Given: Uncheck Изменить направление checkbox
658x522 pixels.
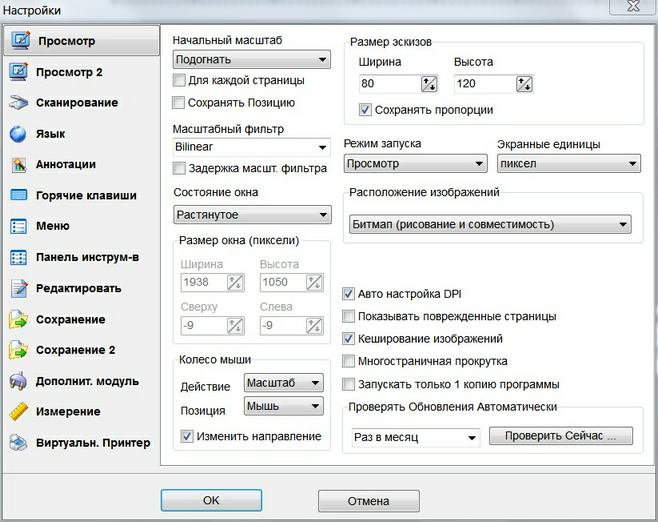Looking at the screenshot, I should [187, 436].
